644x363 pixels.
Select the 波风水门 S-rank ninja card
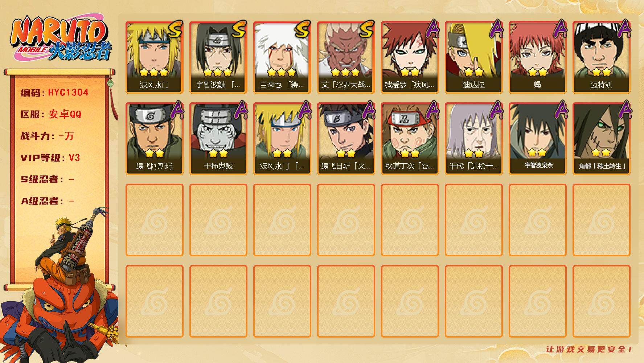pyautogui.click(x=154, y=57)
